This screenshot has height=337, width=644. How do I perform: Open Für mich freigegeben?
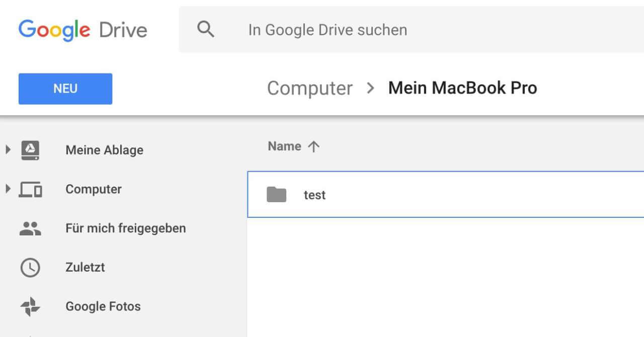[125, 228]
